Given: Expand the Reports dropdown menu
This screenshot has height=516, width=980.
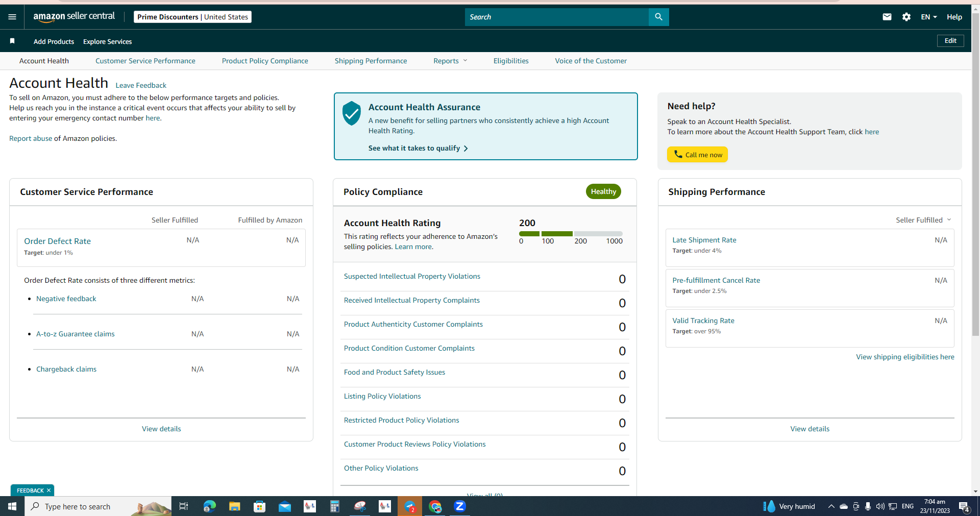Looking at the screenshot, I should [x=450, y=61].
